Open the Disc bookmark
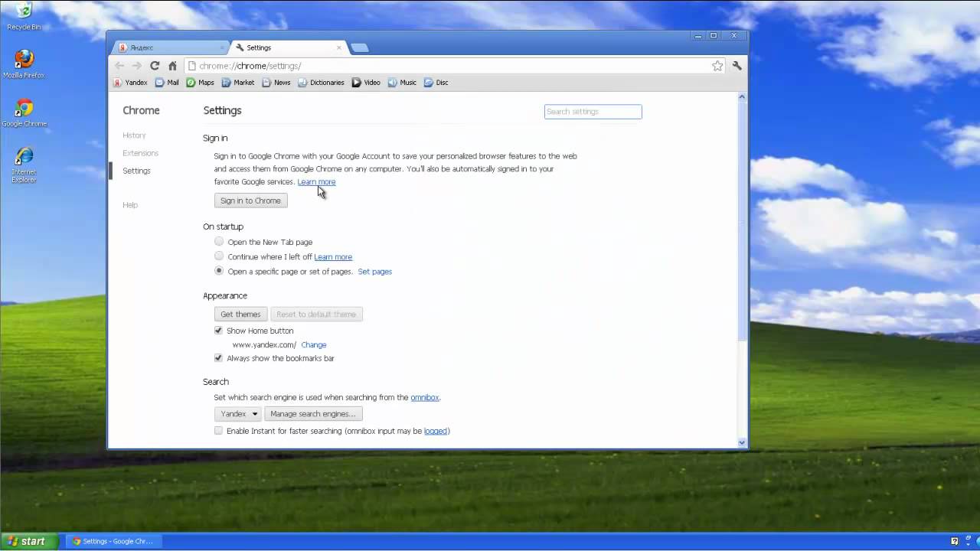980x551 pixels. tap(436, 83)
